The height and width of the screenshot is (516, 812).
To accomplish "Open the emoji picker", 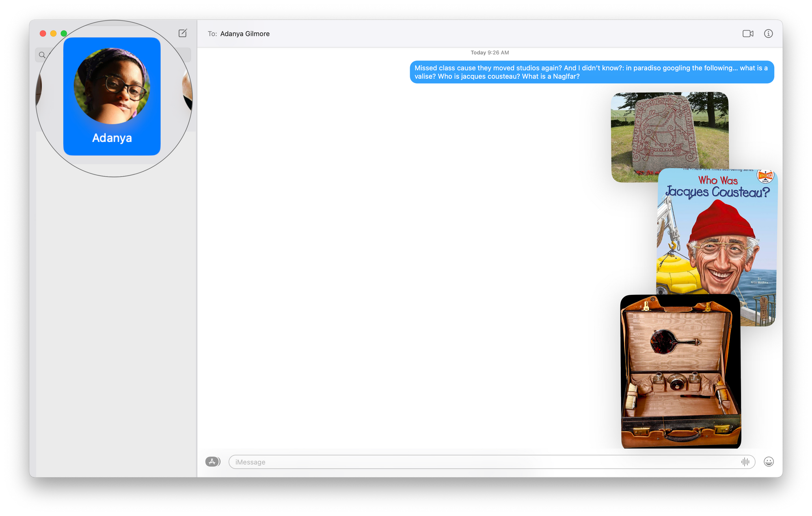I will pos(769,462).
